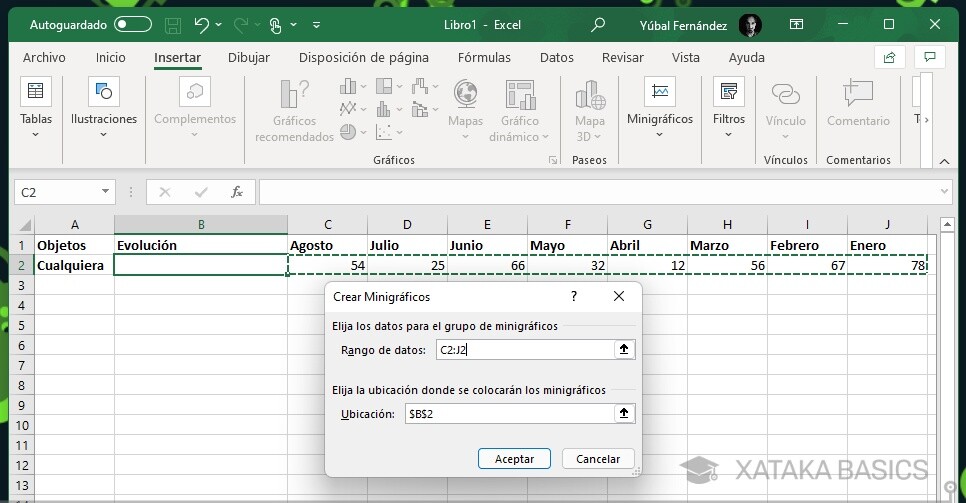Click the Save disk icon
966x503 pixels.
(173, 25)
